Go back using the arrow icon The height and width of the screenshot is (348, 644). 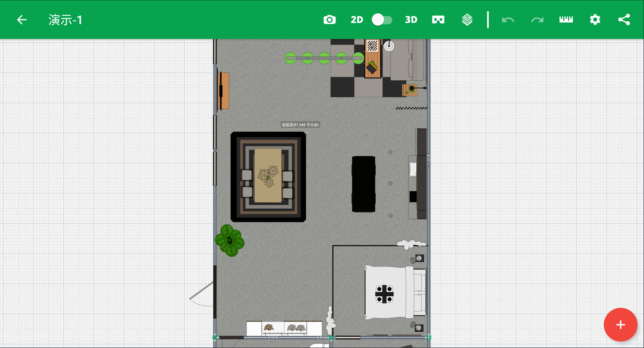coord(22,20)
